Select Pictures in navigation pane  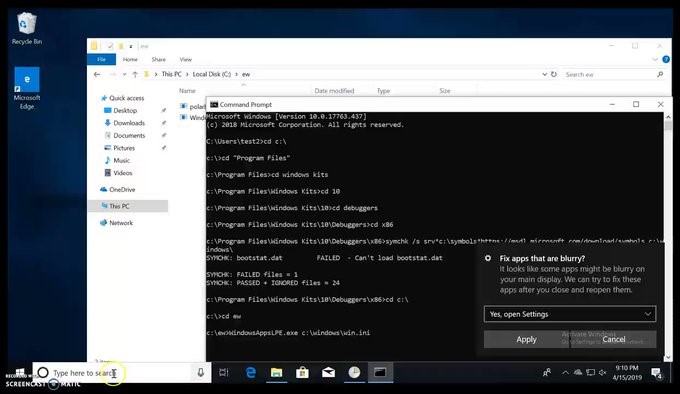tap(124, 148)
